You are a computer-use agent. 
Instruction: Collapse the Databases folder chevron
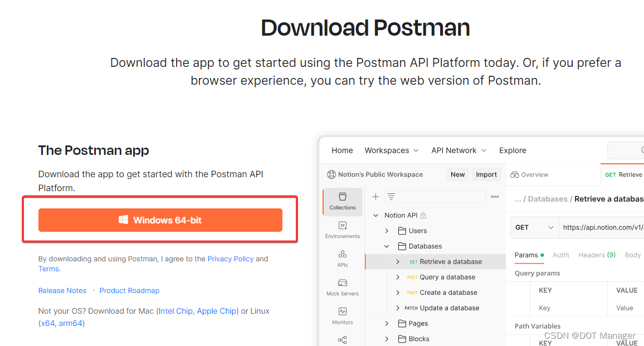pyautogui.click(x=387, y=246)
